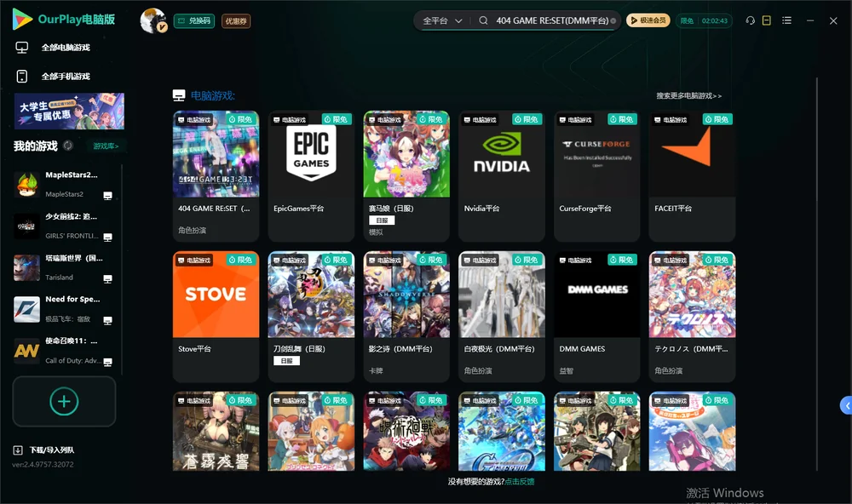Image resolution: width=852 pixels, height=504 pixels.
Task: Open the list menu icon in title bar
Action: tap(786, 20)
